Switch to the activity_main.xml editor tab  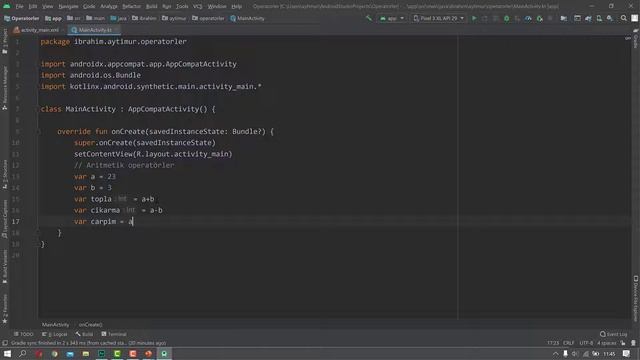[x=37, y=30]
